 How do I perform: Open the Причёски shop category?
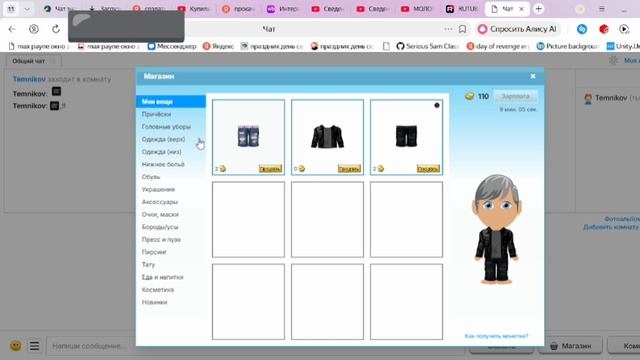[x=156, y=114]
